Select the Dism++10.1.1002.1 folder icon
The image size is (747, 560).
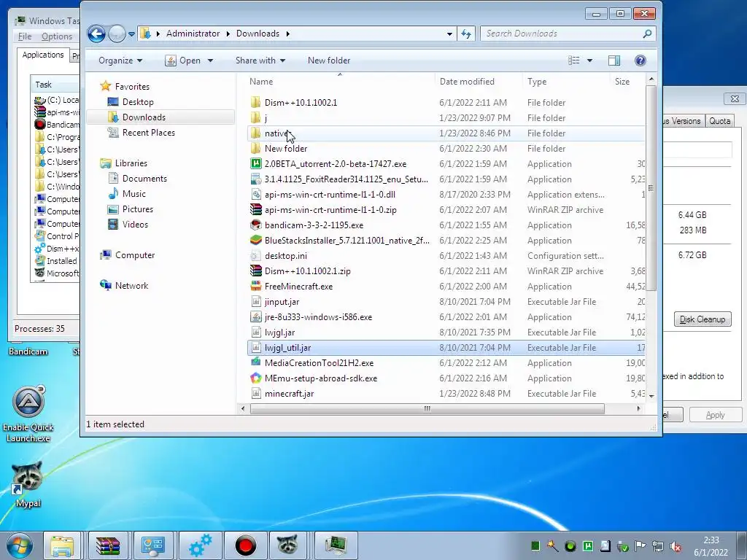[x=256, y=102]
